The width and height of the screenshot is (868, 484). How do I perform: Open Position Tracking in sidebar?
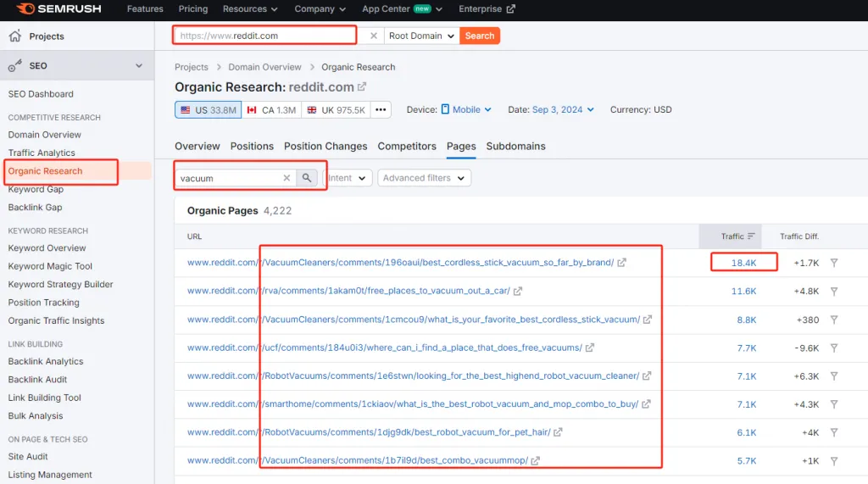click(43, 303)
